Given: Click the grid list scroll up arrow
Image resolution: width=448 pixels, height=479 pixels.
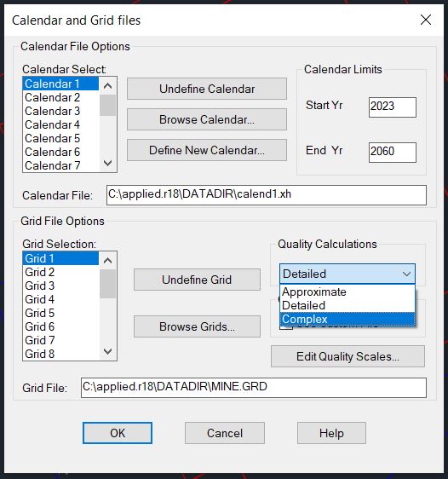Looking at the screenshot, I should [107, 261].
